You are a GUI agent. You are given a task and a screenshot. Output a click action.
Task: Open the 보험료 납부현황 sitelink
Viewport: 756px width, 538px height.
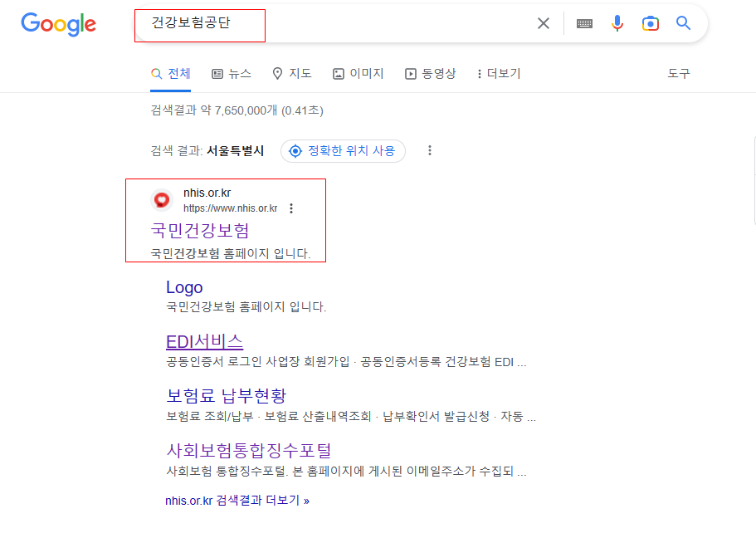(226, 396)
